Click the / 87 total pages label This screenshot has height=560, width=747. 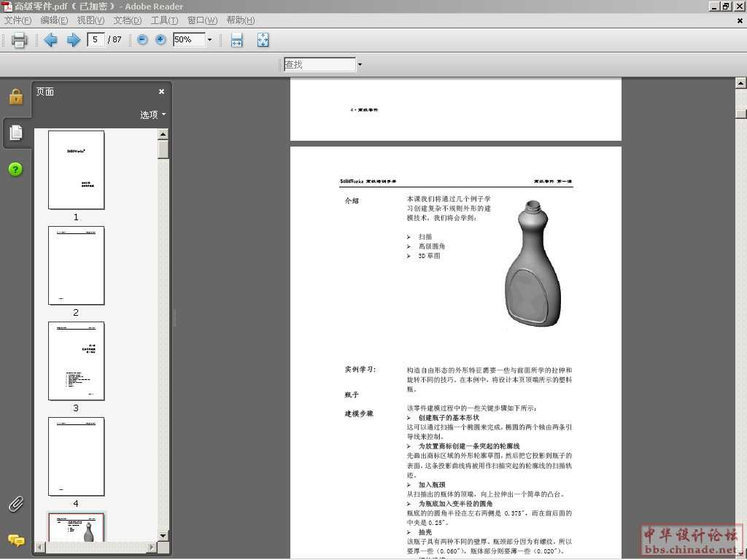[x=115, y=39]
